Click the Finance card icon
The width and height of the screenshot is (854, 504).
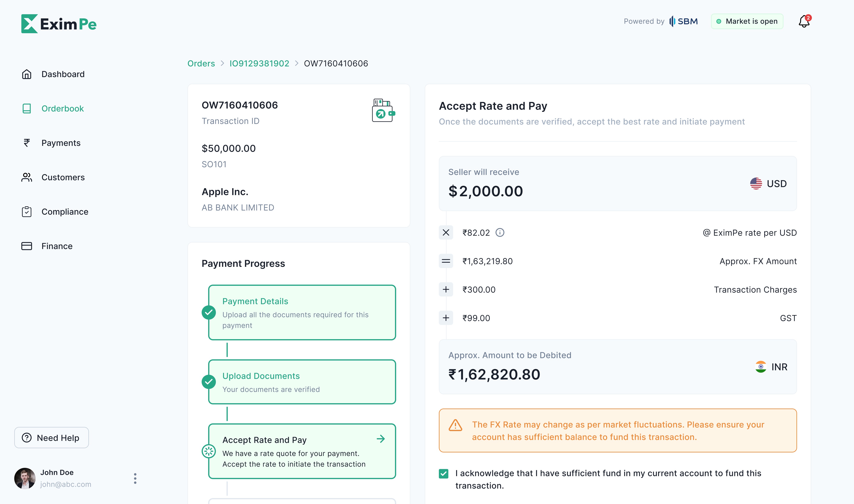(x=26, y=246)
